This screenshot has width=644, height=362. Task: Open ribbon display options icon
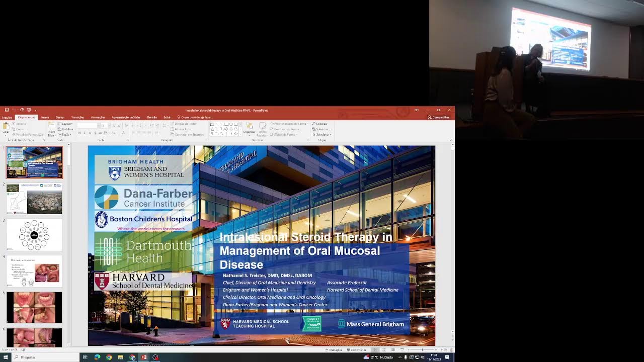[417, 110]
